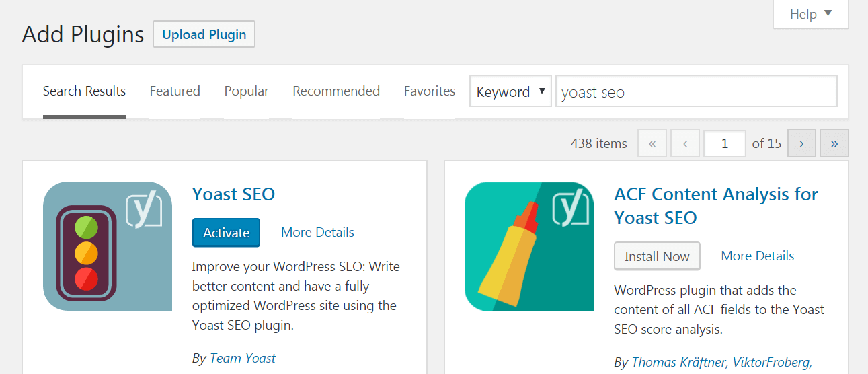The image size is (868, 374).
Task: Open the Recommended plugins tab
Action: pos(336,91)
